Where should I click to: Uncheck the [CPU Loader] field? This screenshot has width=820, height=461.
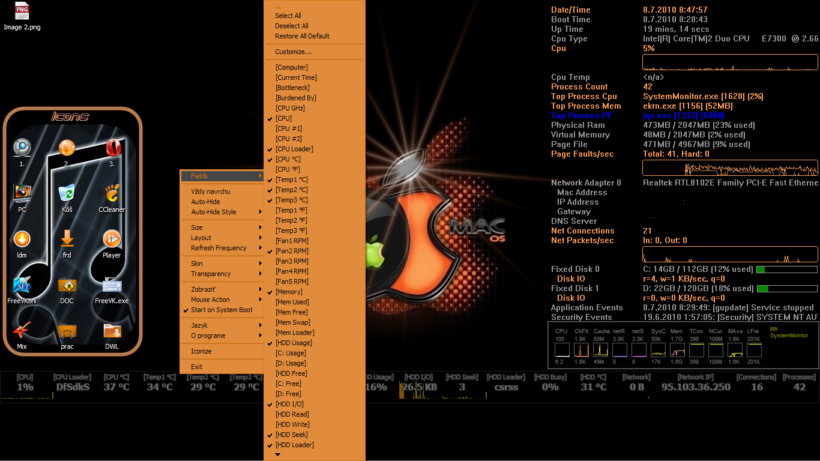pos(296,149)
